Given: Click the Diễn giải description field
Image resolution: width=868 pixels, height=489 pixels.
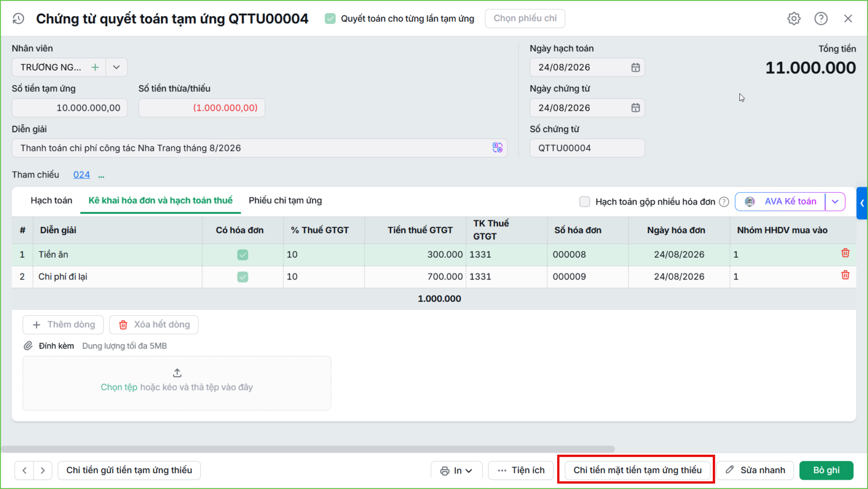Looking at the screenshot, I should (259, 148).
